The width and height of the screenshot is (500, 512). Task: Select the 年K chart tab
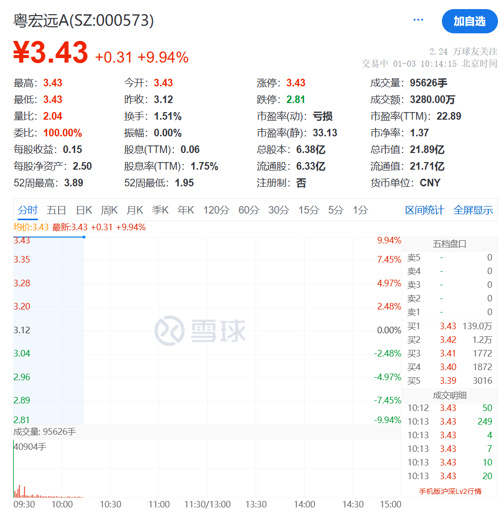[186, 210]
